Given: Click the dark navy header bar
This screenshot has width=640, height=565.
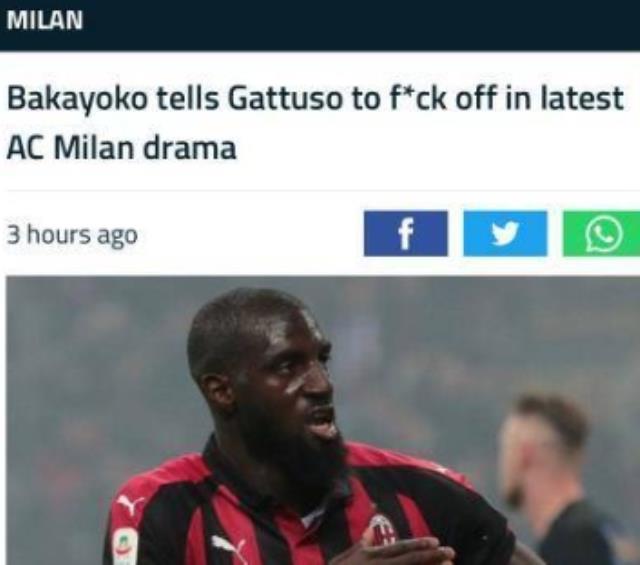Looking at the screenshot, I should point(320,25).
